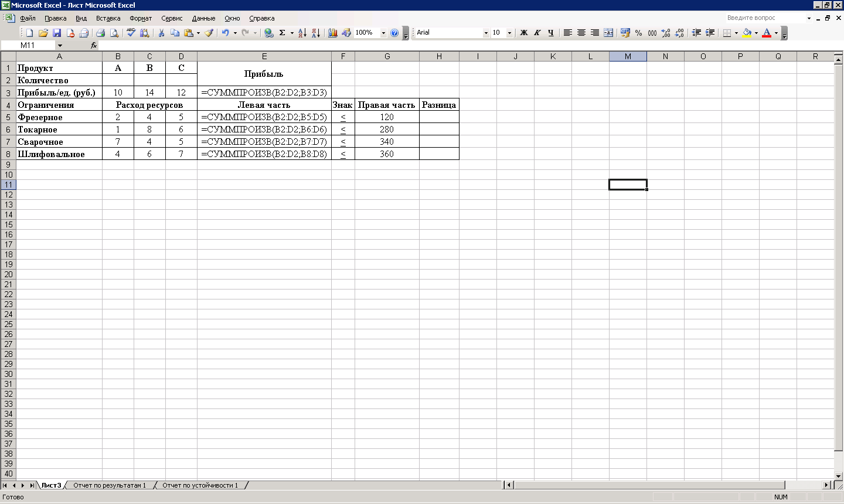Click the Введите вопрос help field
Image resolution: width=844 pixels, height=504 pixels.
pyautogui.click(x=765, y=18)
